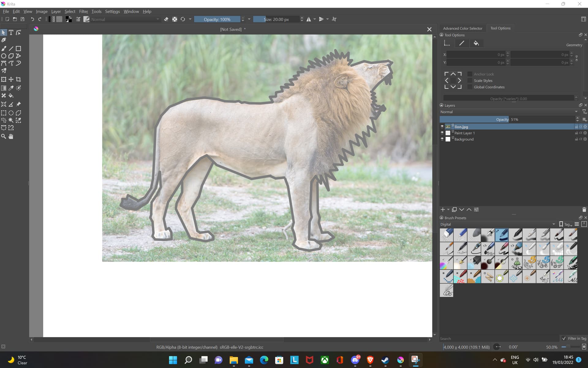Open the Digital brush tag dropdown
588x368 pixels.
click(496, 224)
